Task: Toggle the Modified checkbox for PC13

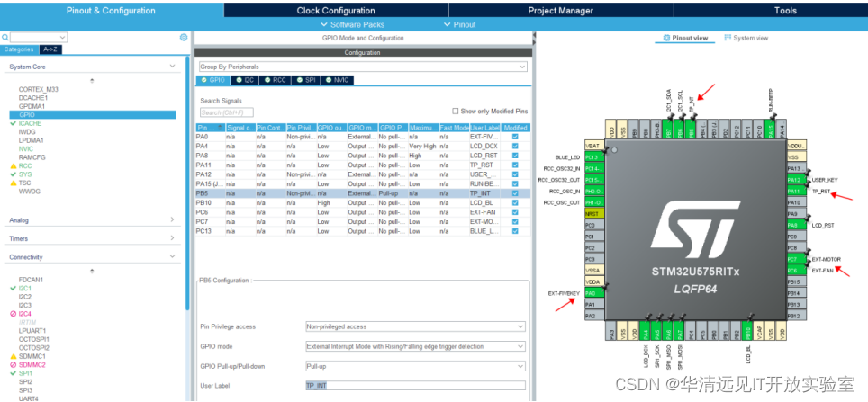Action: click(515, 230)
